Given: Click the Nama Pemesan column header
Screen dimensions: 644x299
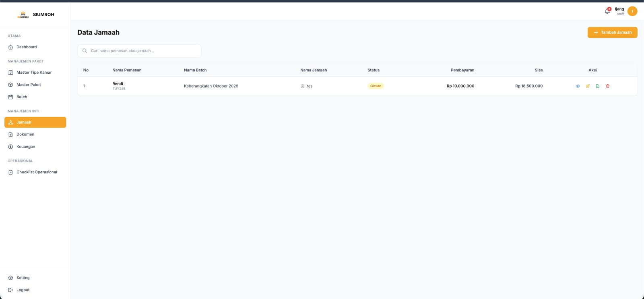Looking at the screenshot, I should [127, 70].
